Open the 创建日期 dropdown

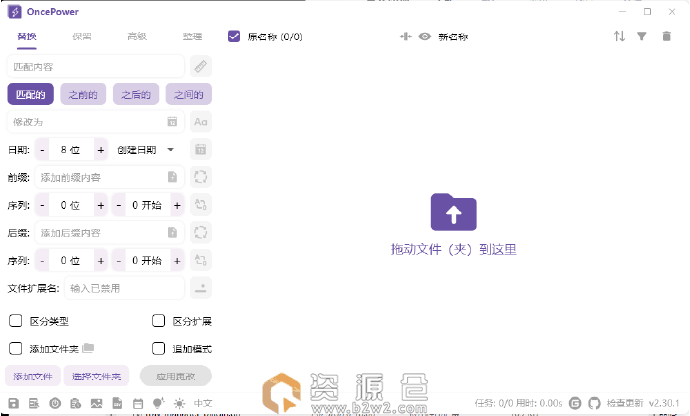[x=145, y=150]
